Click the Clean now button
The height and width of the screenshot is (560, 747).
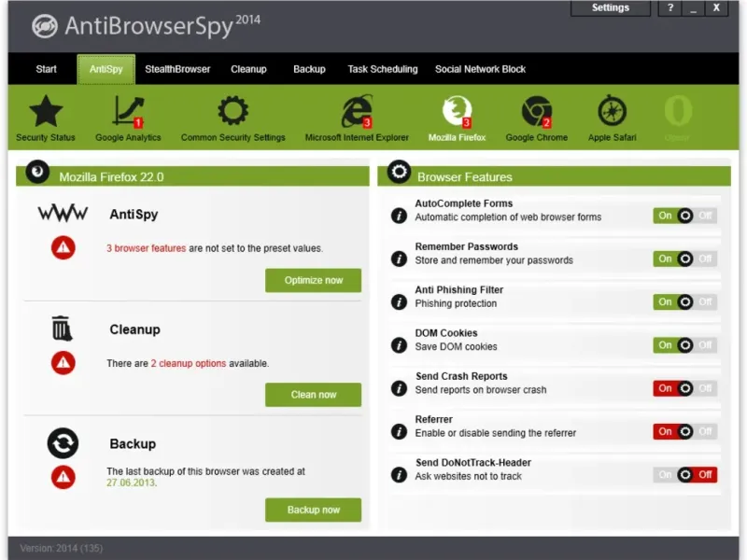point(314,395)
